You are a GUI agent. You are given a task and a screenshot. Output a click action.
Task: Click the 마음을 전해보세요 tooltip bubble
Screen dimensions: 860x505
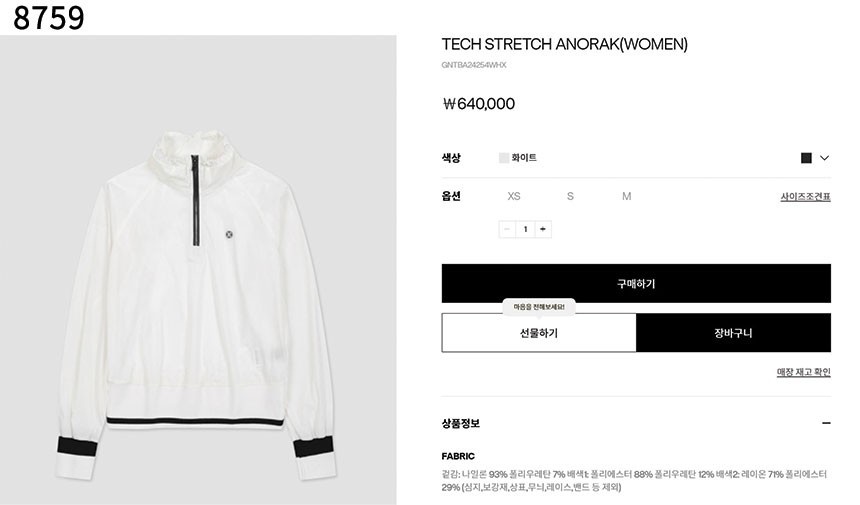point(539,307)
